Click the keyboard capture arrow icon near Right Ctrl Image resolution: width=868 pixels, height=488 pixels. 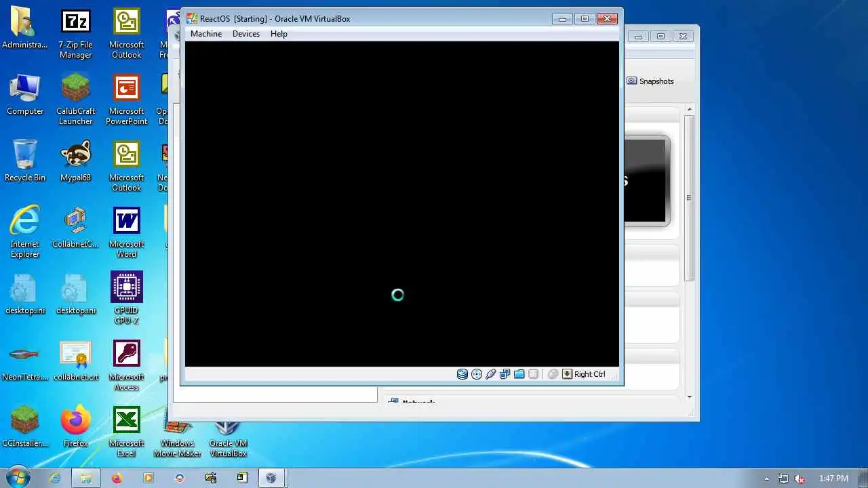click(567, 374)
